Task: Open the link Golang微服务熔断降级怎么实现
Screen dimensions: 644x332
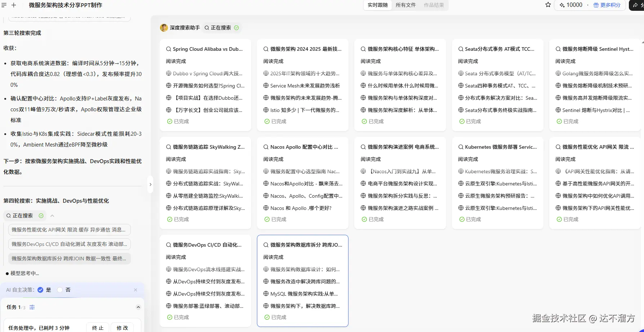Action: (598, 73)
